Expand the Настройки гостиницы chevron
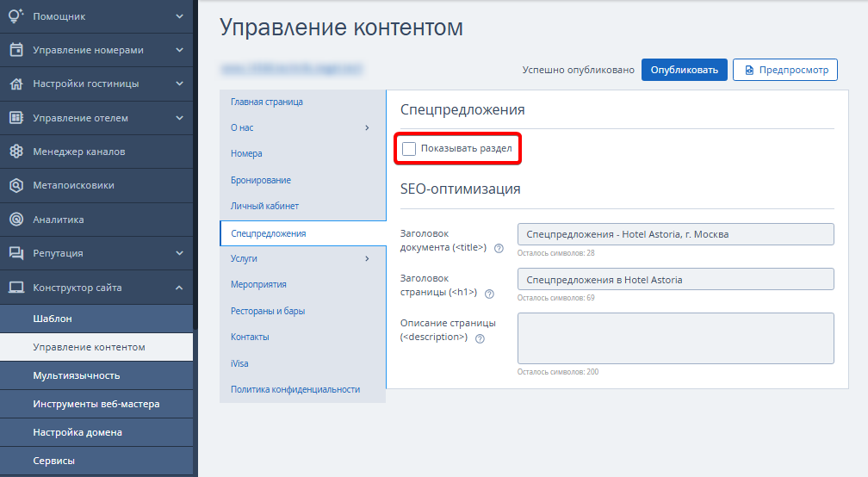Viewport: 868px width, 477px height. (x=179, y=84)
